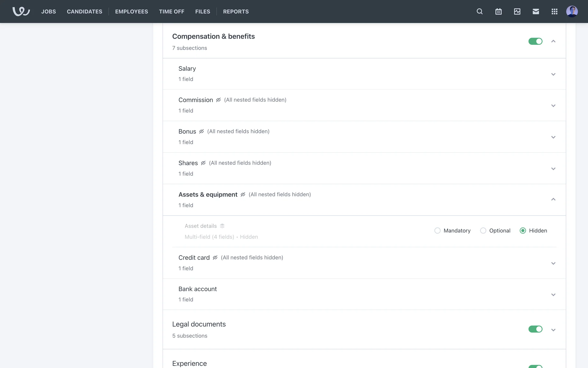This screenshot has width=588, height=368.
Task: Go to the Candidates menu
Action: 85,12
